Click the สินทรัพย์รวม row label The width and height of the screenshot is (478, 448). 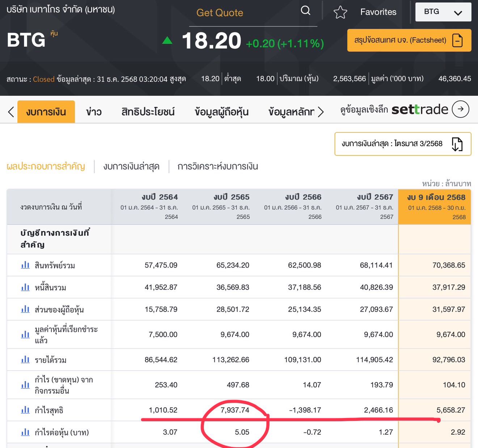(x=55, y=265)
